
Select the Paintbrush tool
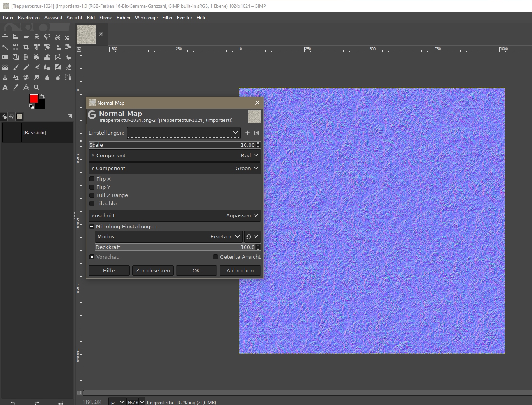16,67
